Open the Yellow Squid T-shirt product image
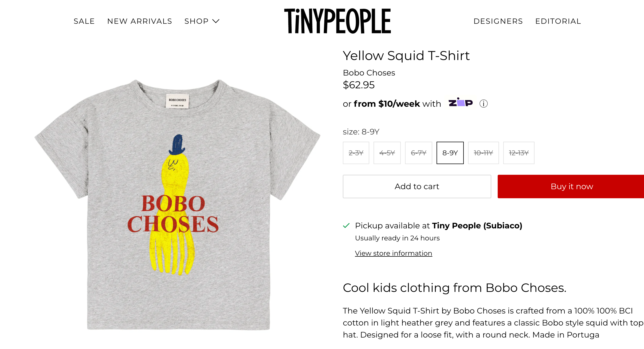Image resolution: width=644 pixels, height=349 pixels. click(178, 204)
